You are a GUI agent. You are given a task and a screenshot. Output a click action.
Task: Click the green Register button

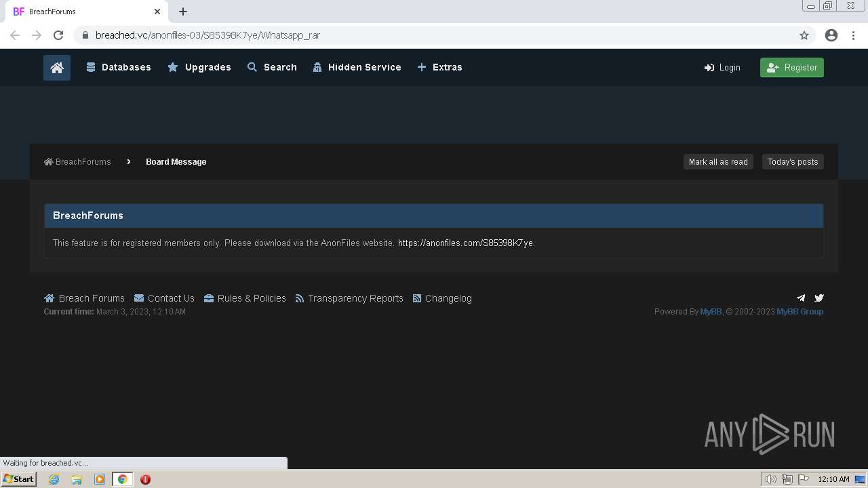pos(792,68)
